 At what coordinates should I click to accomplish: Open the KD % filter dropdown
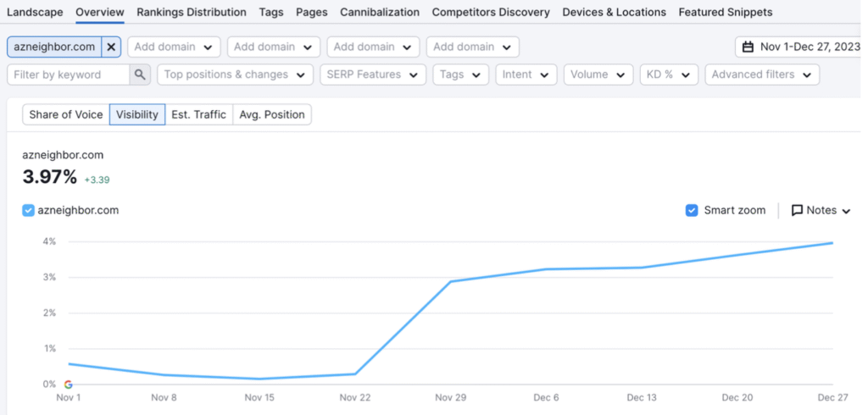click(669, 75)
